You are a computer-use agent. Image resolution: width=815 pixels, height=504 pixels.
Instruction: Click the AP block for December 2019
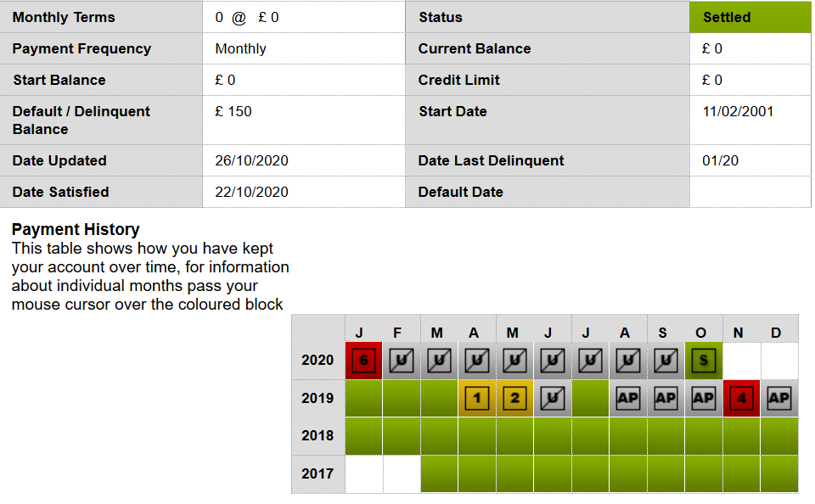pos(779,399)
